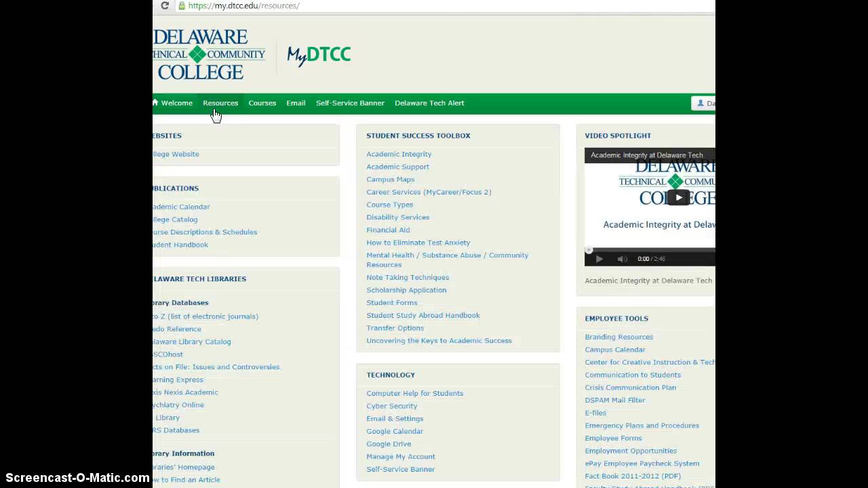Click the video title Academic Integrity at Delaware Tech

pos(647,155)
